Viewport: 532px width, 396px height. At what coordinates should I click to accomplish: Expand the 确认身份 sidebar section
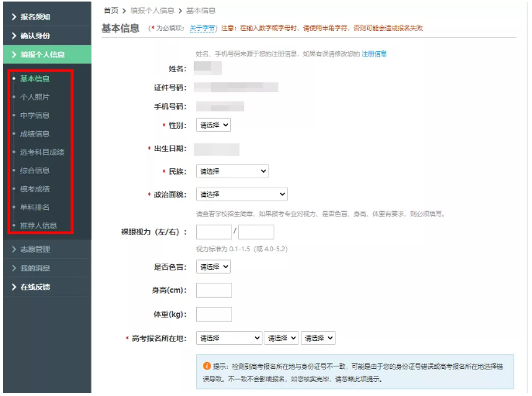click(x=36, y=36)
